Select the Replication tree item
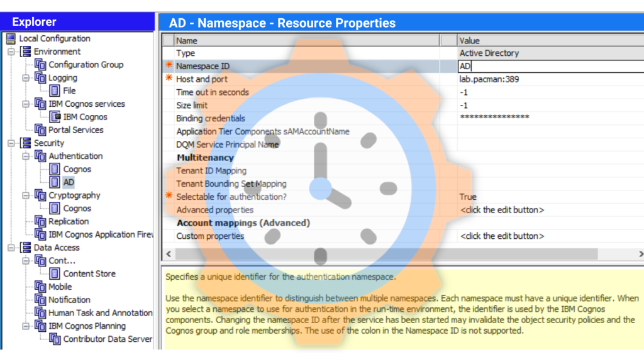This screenshot has height=362, width=644. coord(69,222)
